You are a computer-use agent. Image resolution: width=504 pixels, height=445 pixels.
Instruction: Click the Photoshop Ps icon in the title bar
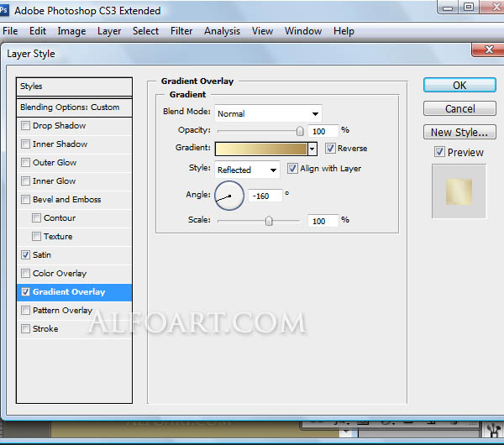click(3, 10)
